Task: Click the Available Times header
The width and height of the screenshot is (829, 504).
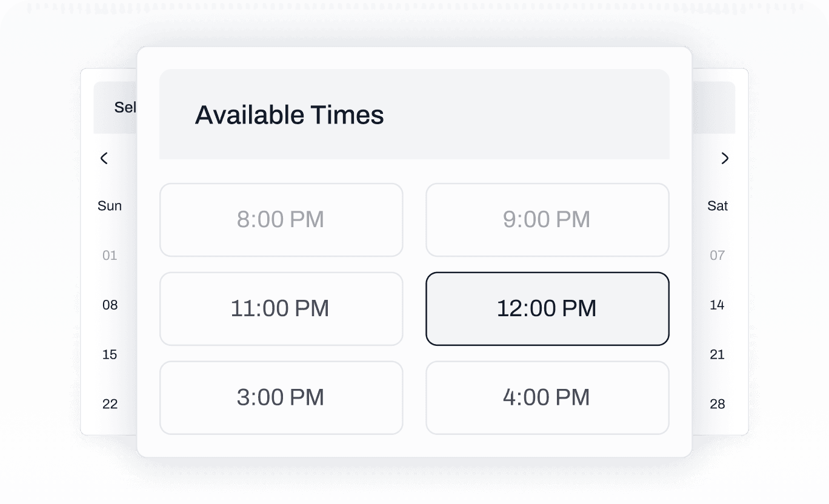Action: click(x=289, y=114)
